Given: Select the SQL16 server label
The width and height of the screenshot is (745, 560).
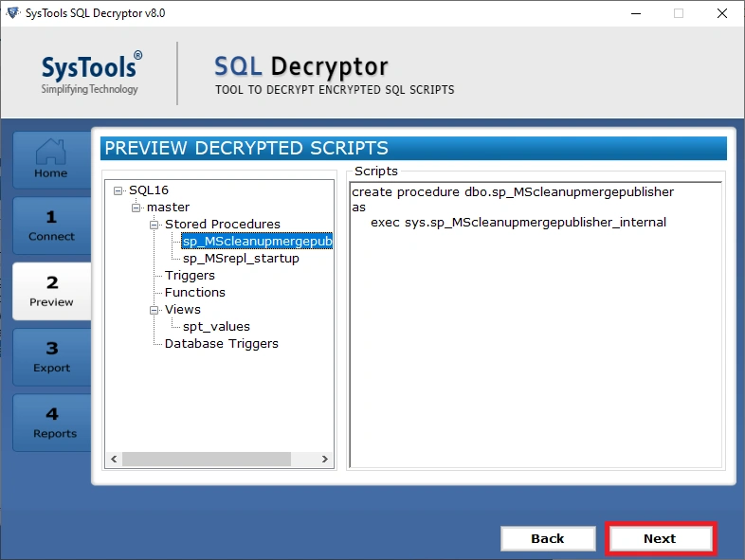Looking at the screenshot, I should 149,190.
